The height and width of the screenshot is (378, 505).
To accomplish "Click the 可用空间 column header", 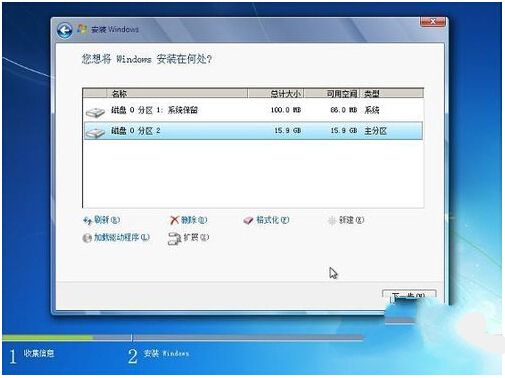I will pyautogui.click(x=332, y=94).
